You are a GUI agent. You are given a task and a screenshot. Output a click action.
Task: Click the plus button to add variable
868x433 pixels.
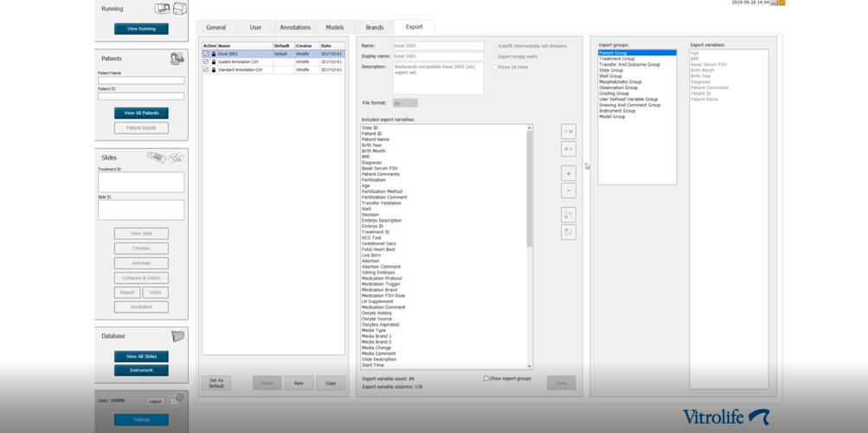pyautogui.click(x=569, y=173)
